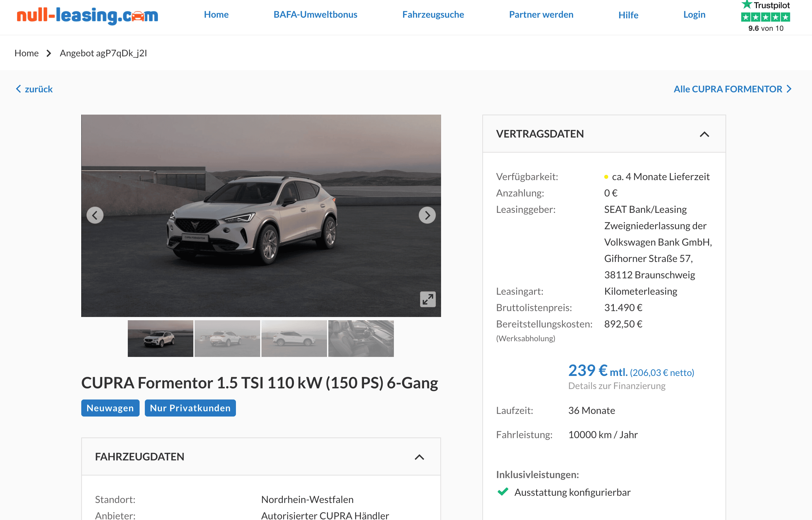Click the yellow availability dot

(606, 177)
